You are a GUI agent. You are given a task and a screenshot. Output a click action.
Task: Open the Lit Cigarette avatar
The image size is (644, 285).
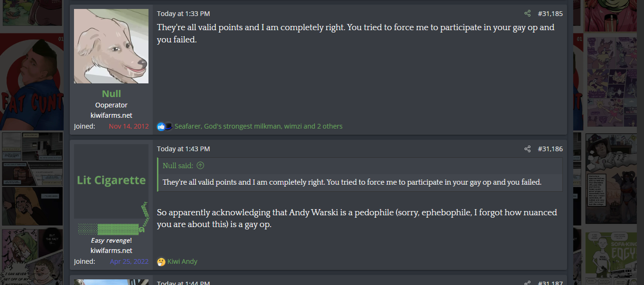(x=111, y=181)
